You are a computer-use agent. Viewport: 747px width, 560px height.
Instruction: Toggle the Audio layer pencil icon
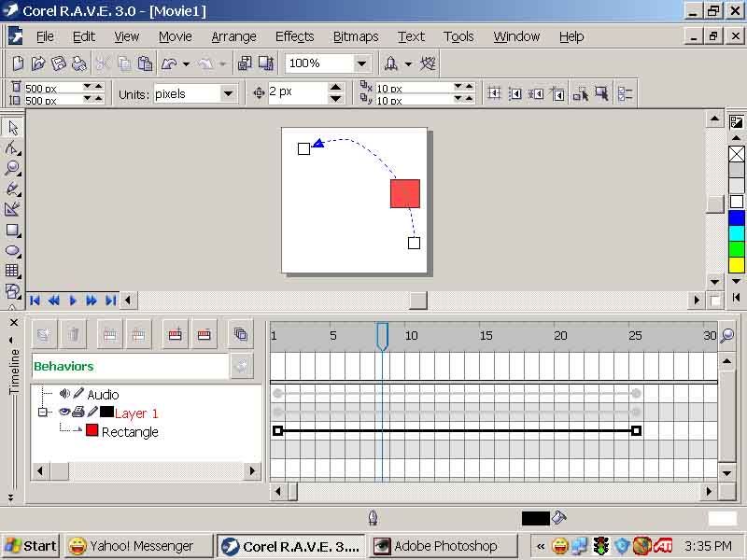(x=78, y=393)
